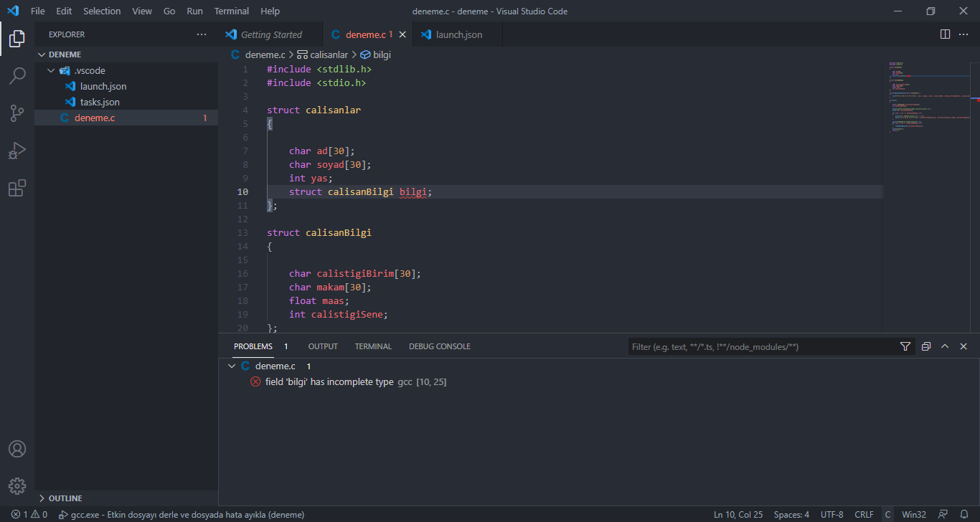Open the Help menu
Image resolution: width=980 pixels, height=522 pixels.
pos(270,11)
